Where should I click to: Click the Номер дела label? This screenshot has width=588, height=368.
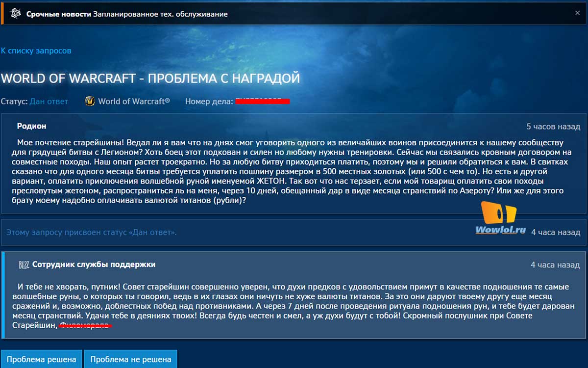(x=209, y=101)
